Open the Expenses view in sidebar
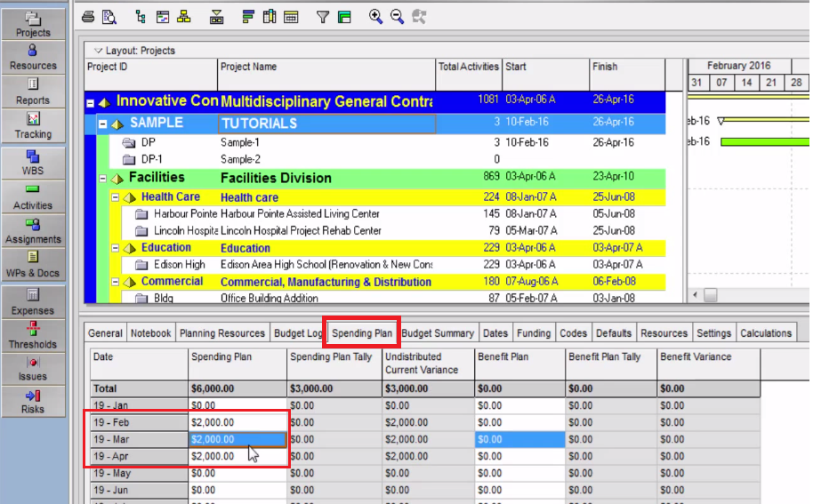 pyautogui.click(x=33, y=302)
